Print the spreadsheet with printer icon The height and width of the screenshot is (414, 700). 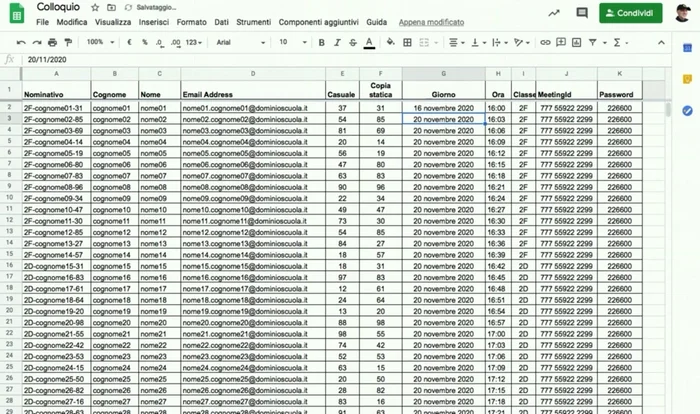(x=52, y=42)
